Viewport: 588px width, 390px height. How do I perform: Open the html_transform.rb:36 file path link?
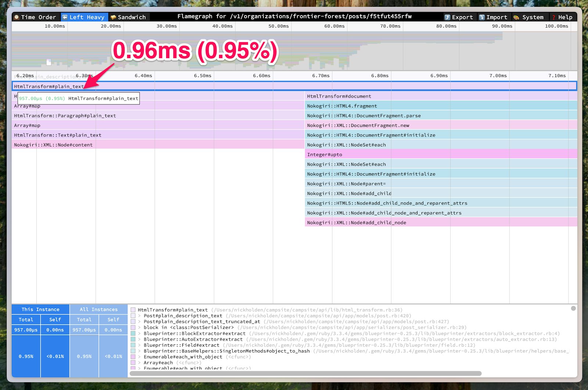pyautogui.click(x=306, y=310)
